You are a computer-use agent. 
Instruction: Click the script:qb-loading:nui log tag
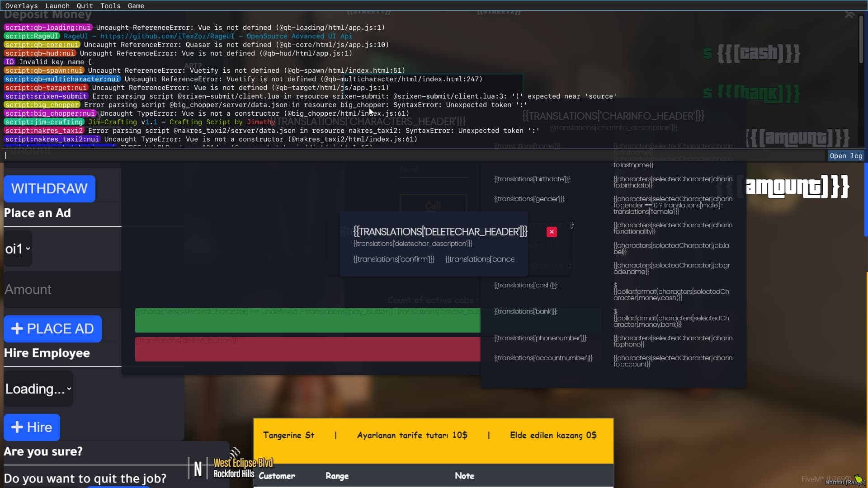point(48,28)
